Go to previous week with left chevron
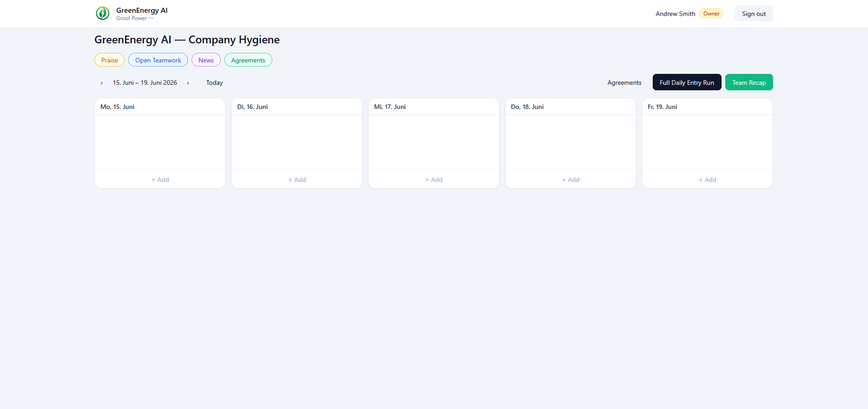The image size is (868, 409). click(x=102, y=83)
